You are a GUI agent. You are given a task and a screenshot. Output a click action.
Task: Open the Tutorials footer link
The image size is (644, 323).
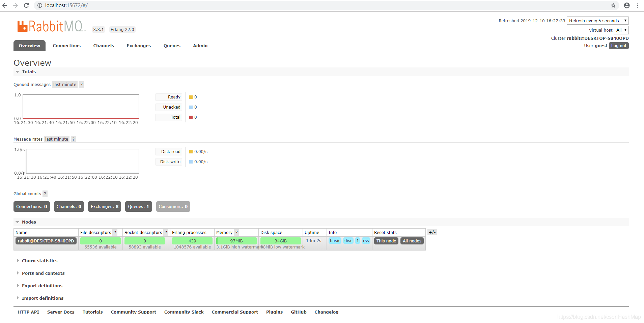[x=92, y=312]
